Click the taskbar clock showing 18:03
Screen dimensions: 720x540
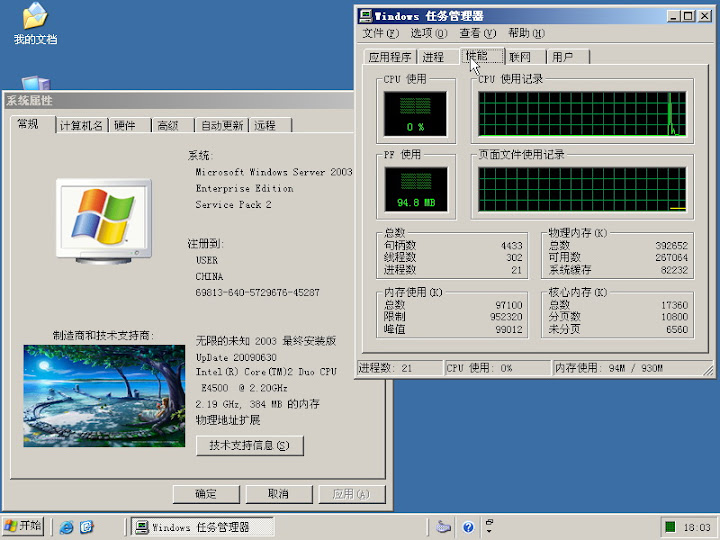pyautogui.click(x=697, y=527)
